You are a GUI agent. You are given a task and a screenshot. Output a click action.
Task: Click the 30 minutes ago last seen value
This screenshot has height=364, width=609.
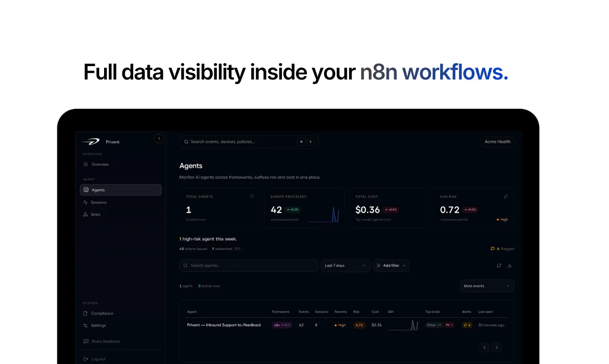pyautogui.click(x=491, y=325)
